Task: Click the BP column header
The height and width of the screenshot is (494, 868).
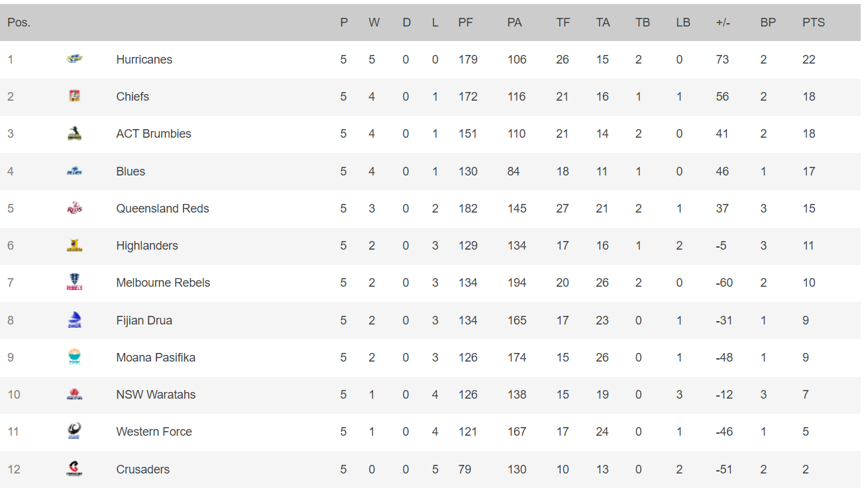Action: pos(768,23)
